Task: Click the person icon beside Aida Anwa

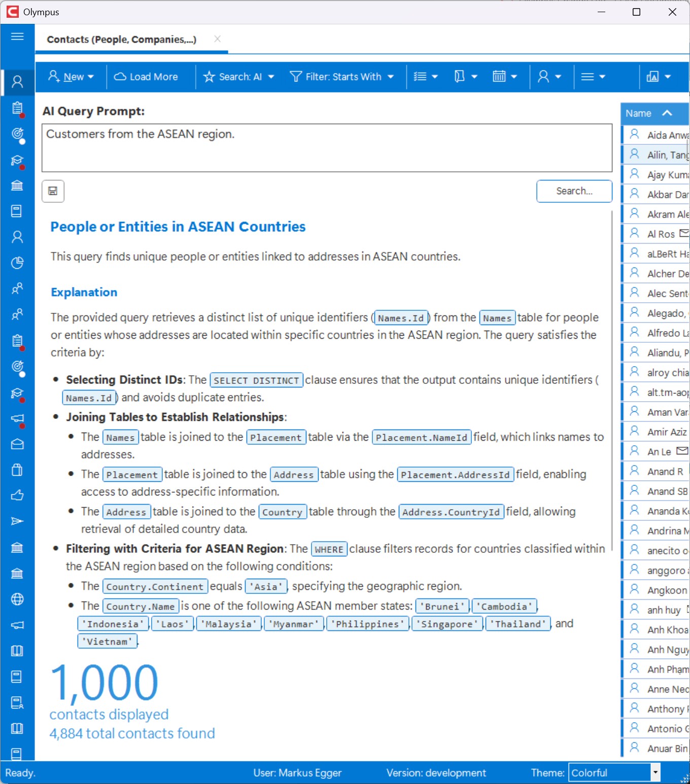Action: coord(634,134)
